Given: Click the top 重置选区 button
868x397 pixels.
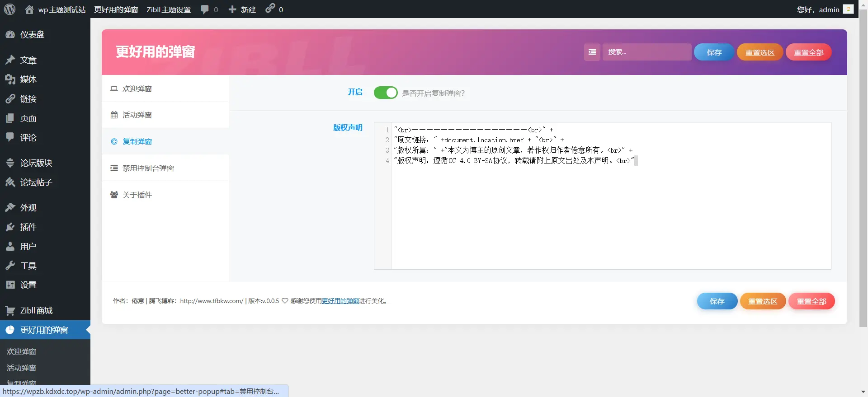Looking at the screenshot, I should pyautogui.click(x=760, y=52).
